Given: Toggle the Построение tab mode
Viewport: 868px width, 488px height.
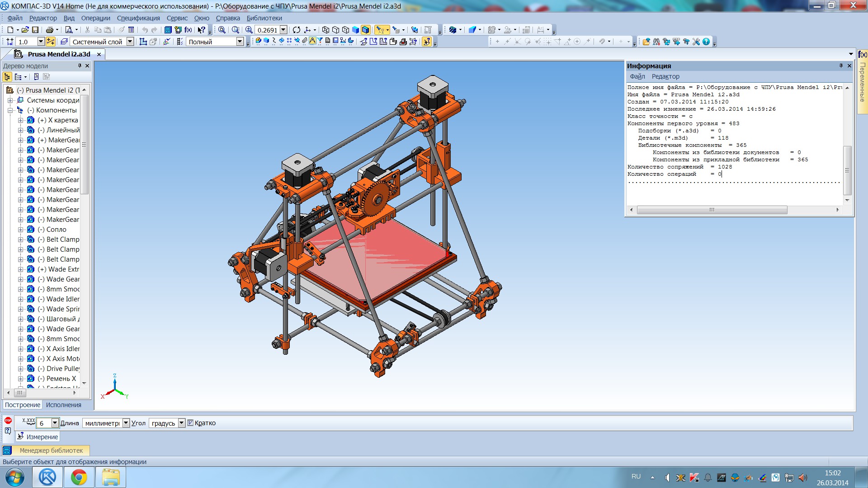Looking at the screenshot, I should tap(22, 405).
